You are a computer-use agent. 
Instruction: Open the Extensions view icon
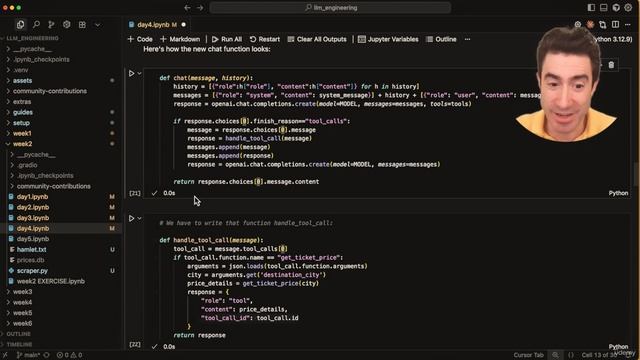(x=82, y=24)
